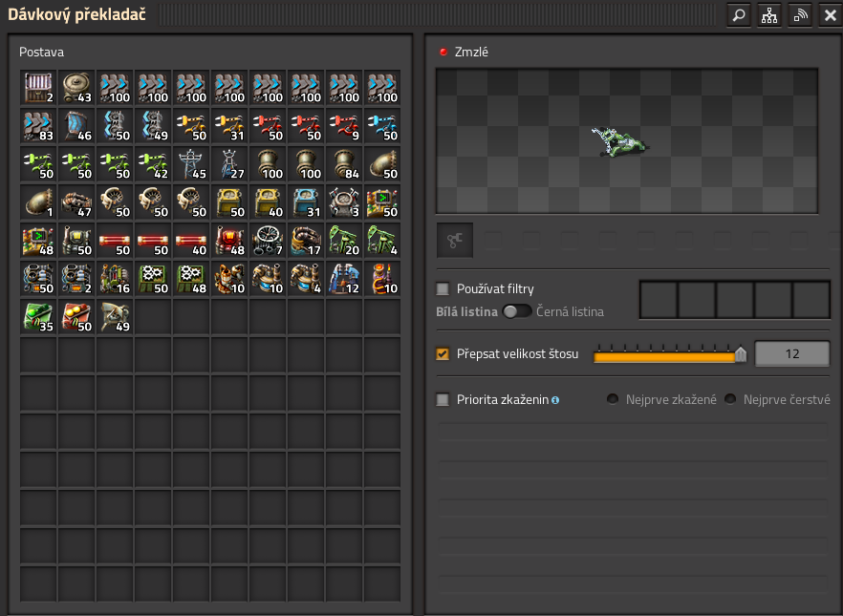Image resolution: width=843 pixels, height=616 pixels.
Task: Select the red inserter stack of 9
Action: click(344, 126)
